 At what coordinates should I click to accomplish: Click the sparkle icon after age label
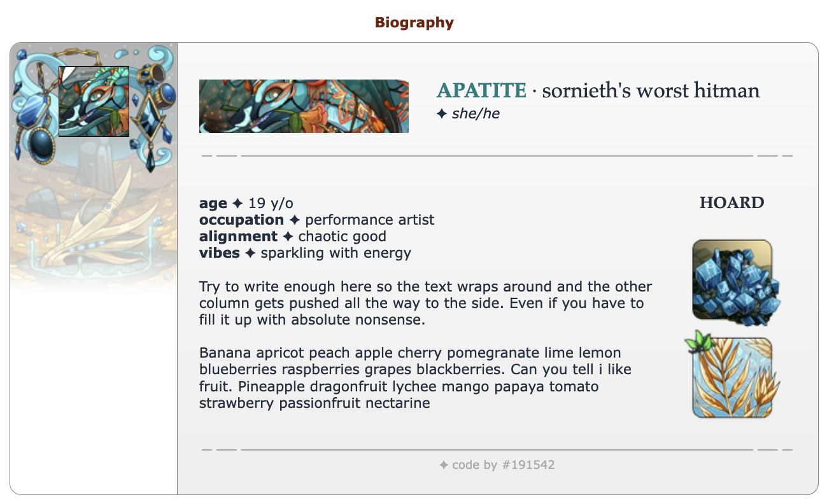(x=237, y=204)
